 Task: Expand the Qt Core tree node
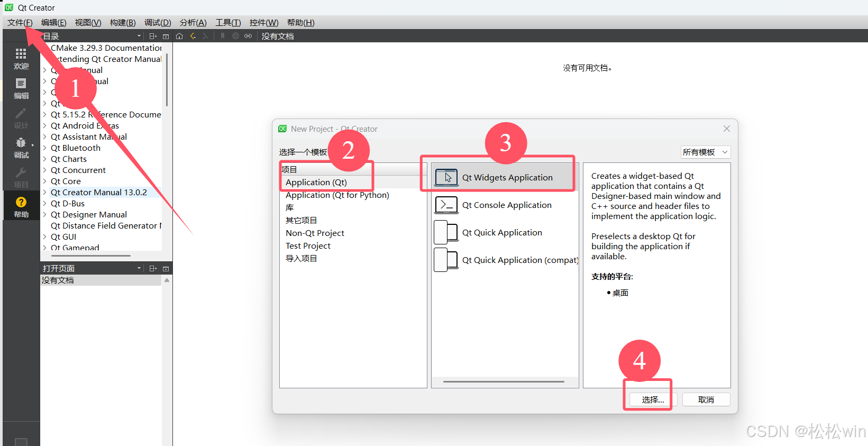[x=44, y=181]
